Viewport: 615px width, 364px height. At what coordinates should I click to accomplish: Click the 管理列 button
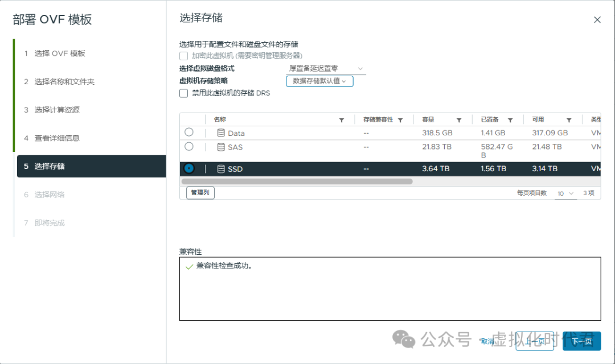coord(200,193)
